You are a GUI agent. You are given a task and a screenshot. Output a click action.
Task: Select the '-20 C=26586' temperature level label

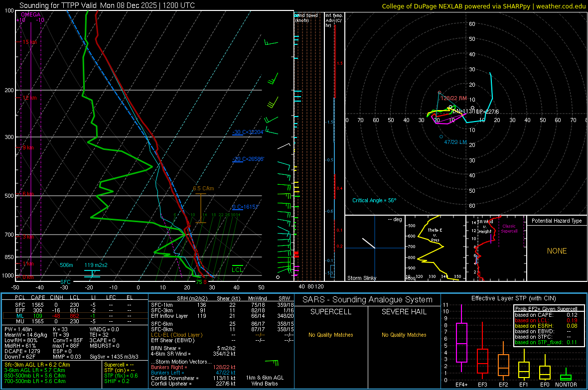(248, 159)
